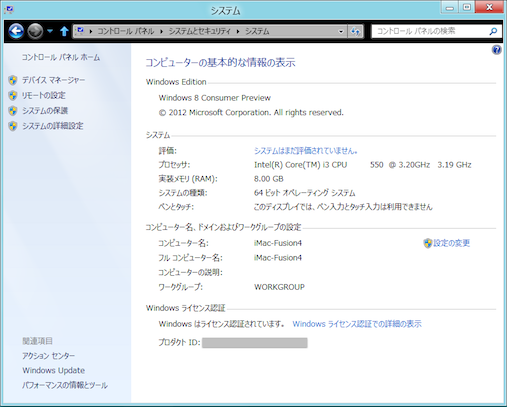Click the shield icon beside システムの保護

coord(13,111)
